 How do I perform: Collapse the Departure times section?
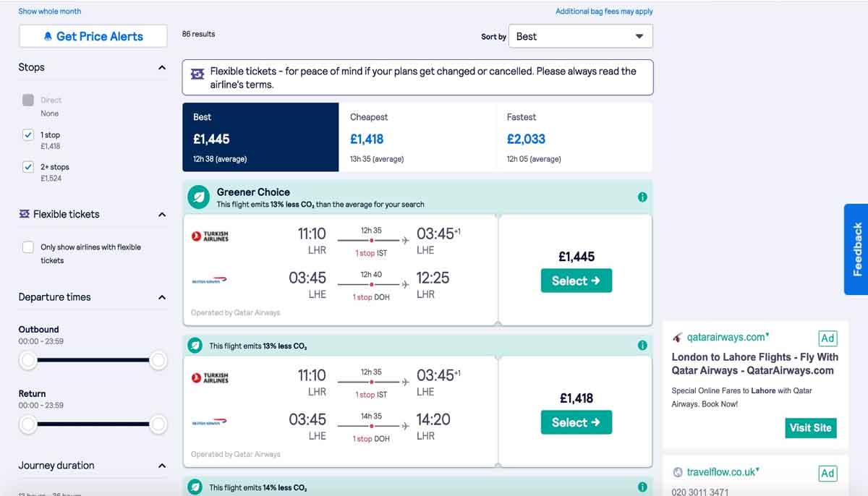(x=162, y=297)
